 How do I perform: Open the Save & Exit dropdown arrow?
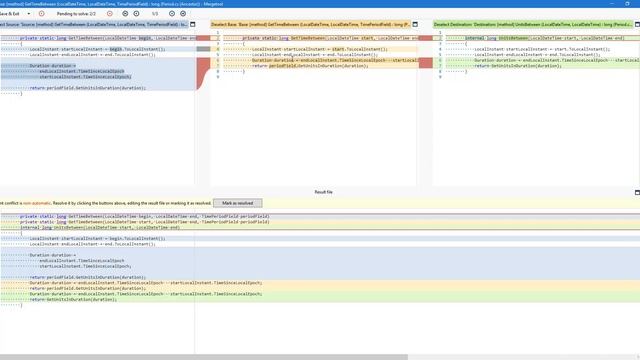(x=29, y=13)
